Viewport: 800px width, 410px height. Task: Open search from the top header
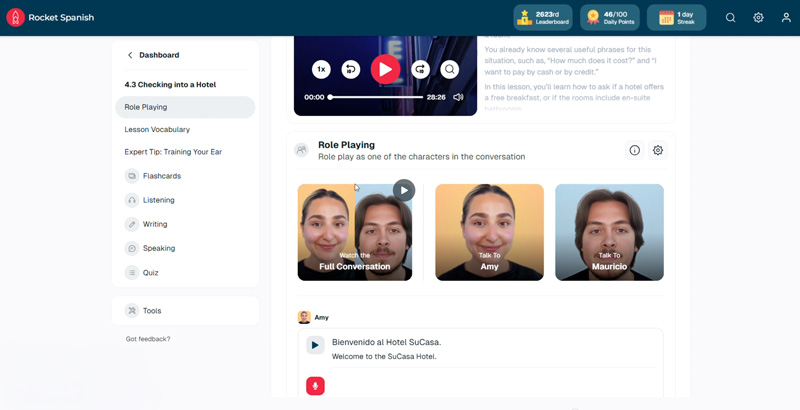click(731, 18)
